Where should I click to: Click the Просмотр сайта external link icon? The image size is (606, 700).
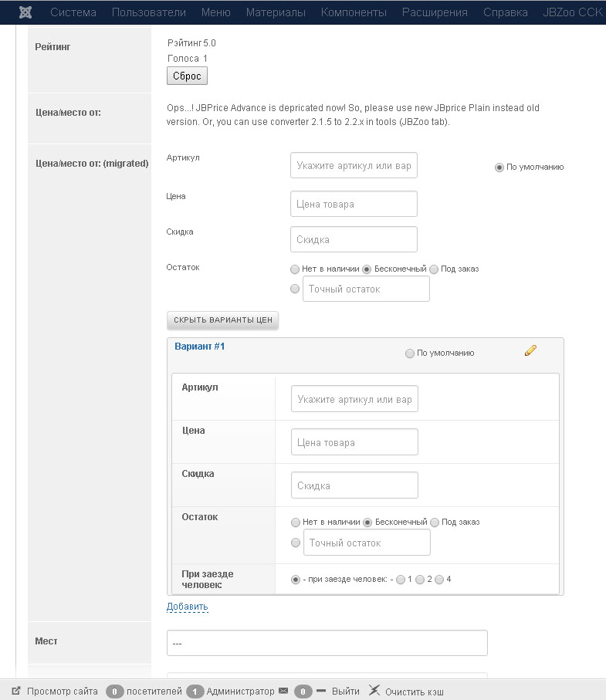(15, 691)
